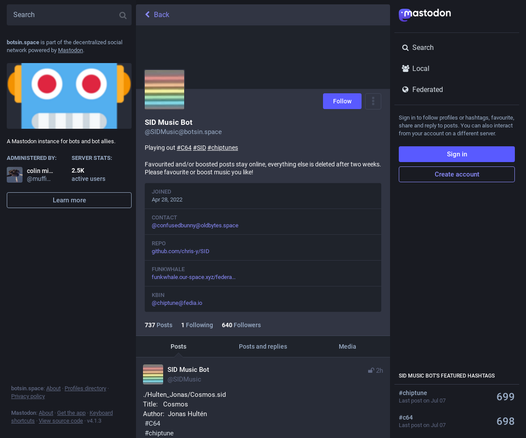Click the small avatar on the Cosmos post
The height and width of the screenshot is (438, 526).
click(x=153, y=374)
